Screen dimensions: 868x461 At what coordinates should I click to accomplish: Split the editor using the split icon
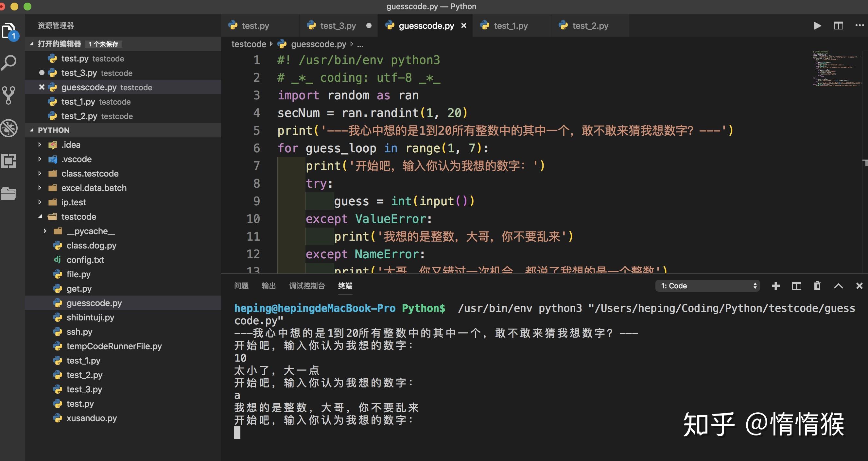(839, 25)
